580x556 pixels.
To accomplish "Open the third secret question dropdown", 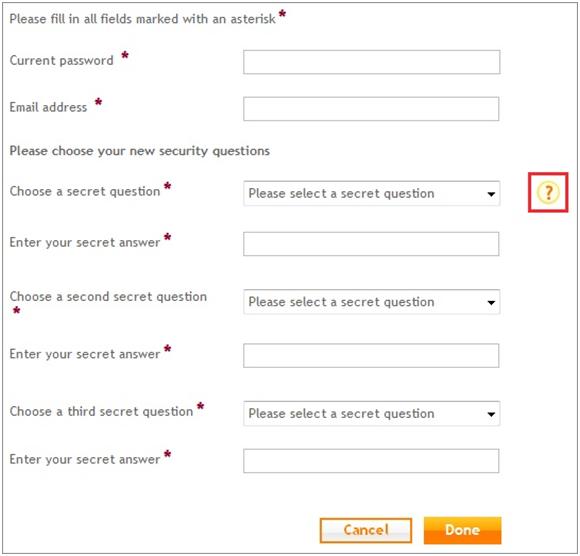I will coord(371,413).
